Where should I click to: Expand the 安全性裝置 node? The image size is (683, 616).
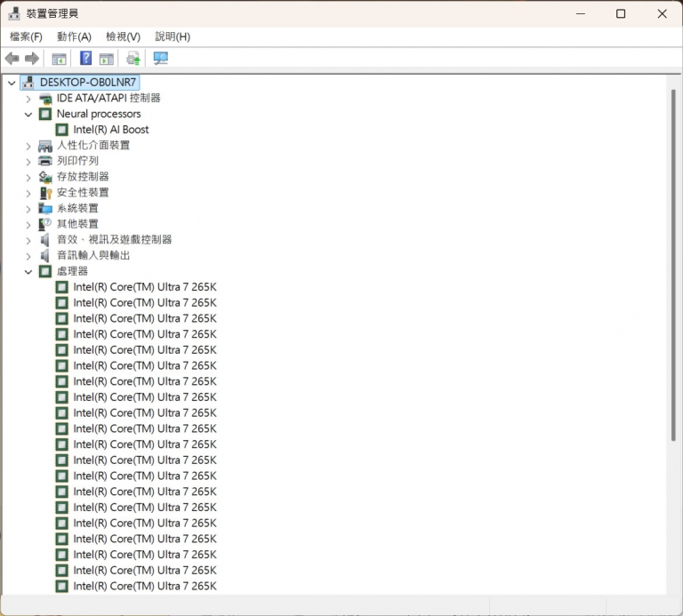coord(28,193)
